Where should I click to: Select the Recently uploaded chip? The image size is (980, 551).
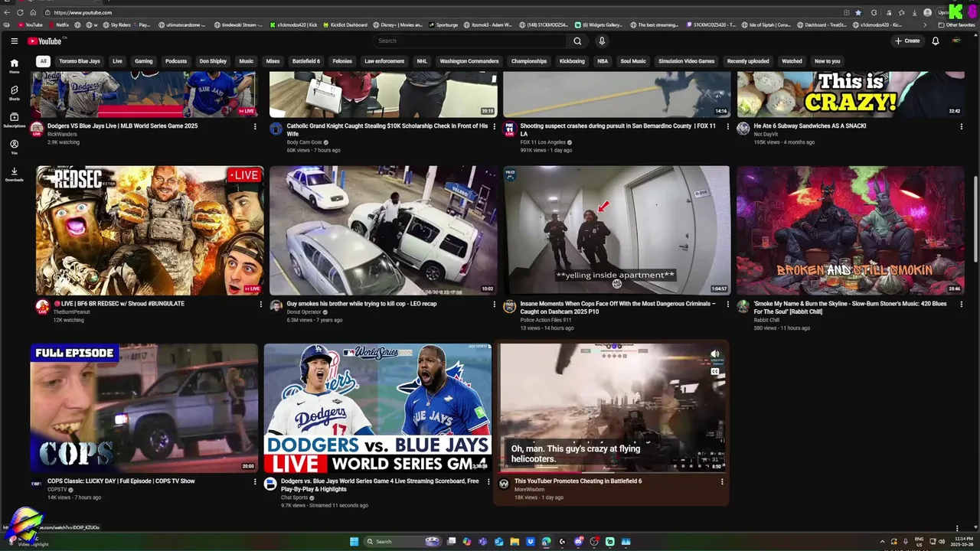[748, 61]
